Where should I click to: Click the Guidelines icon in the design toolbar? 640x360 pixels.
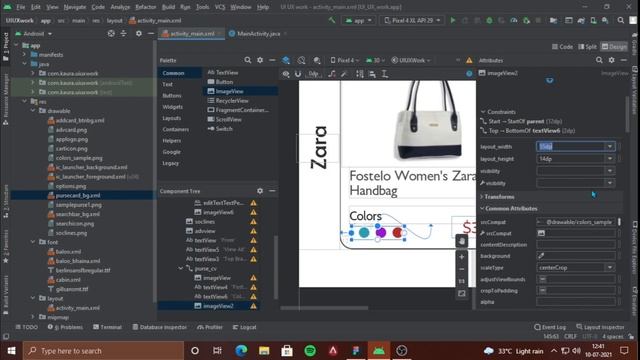pyautogui.click(x=384, y=74)
